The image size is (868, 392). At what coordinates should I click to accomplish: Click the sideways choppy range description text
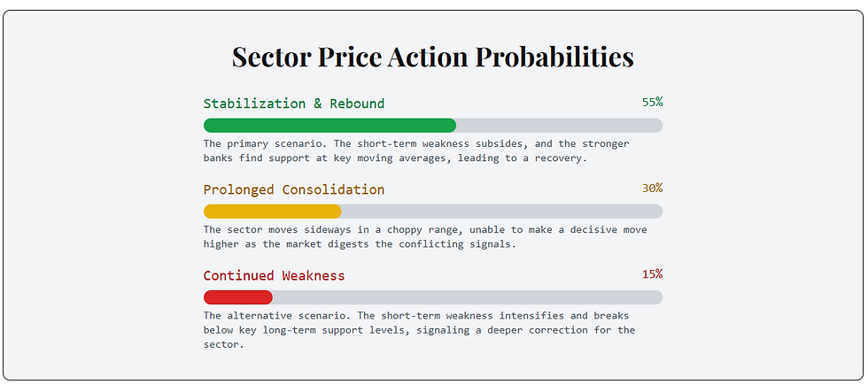(x=425, y=236)
